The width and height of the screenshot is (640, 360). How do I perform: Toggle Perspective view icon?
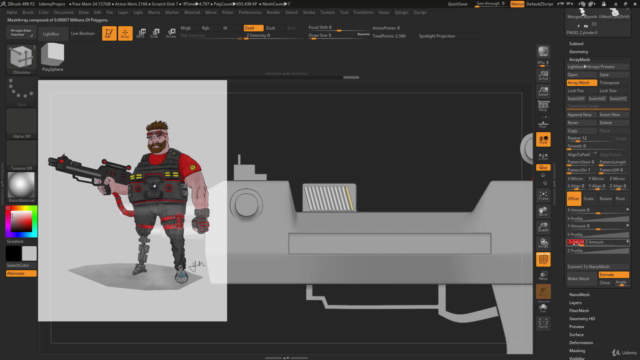[543, 106]
